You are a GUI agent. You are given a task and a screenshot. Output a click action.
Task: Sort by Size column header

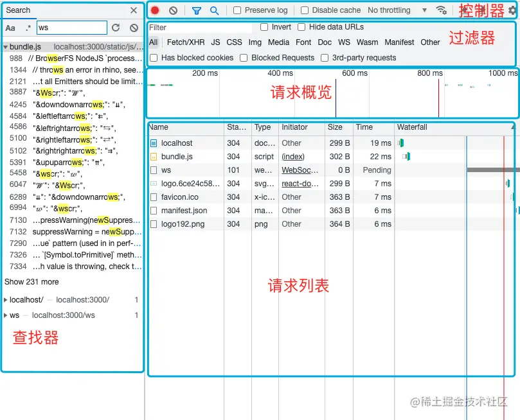[339, 127]
